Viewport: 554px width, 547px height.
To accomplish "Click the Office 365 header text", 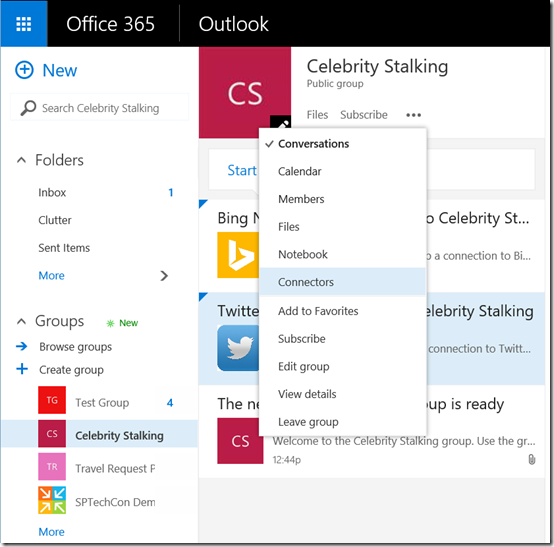I will [x=110, y=24].
